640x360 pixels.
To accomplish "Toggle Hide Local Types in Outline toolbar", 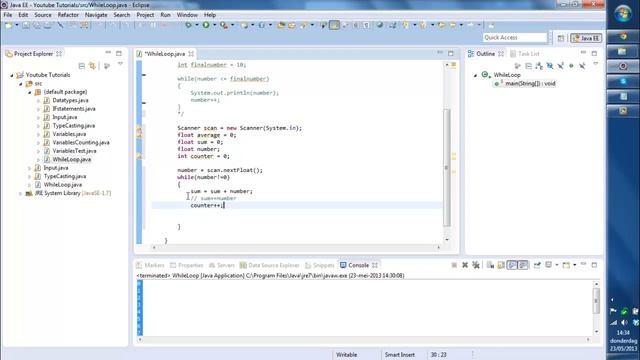I will [x=582, y=66].
